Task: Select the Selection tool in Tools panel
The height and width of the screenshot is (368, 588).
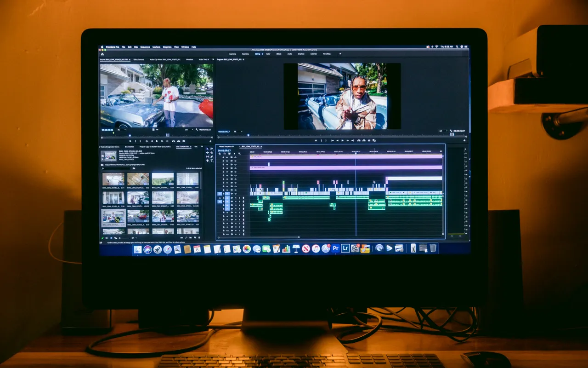Action: coord(207,149)
